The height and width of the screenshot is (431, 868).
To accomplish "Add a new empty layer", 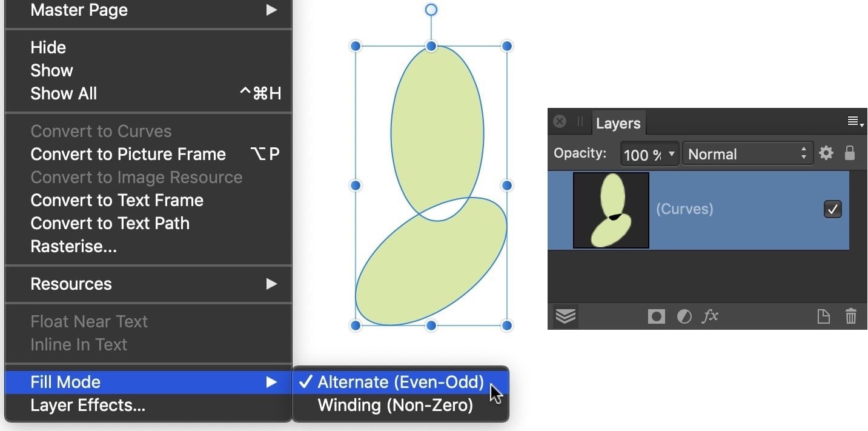I will click(823, 316).
